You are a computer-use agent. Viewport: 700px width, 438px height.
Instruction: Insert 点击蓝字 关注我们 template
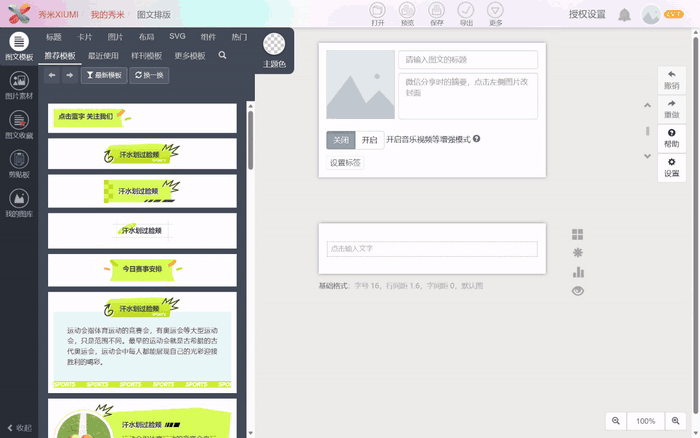[x=142, y=118]
